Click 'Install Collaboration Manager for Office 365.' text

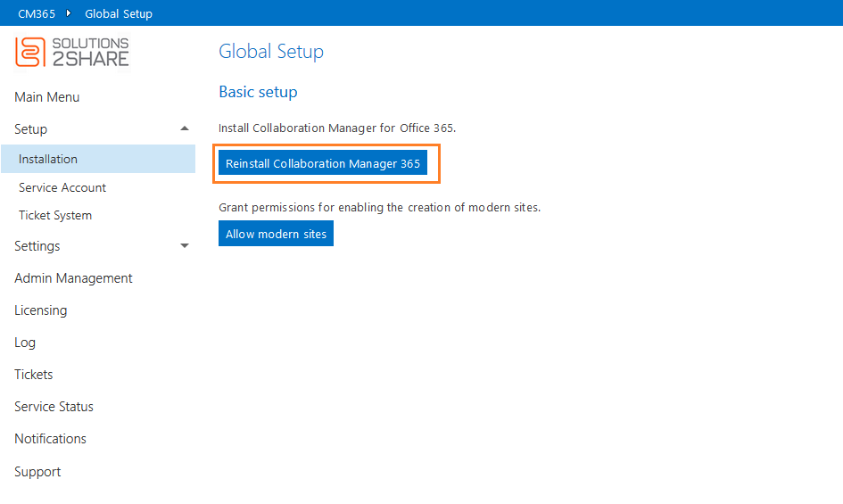pos(337,128)
